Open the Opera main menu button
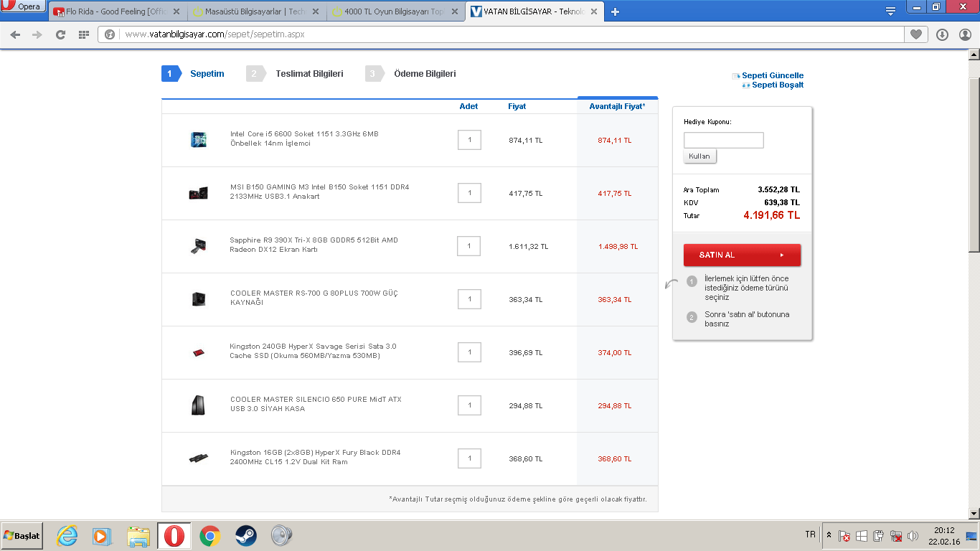980x551 pixels. tap(24, 6)
